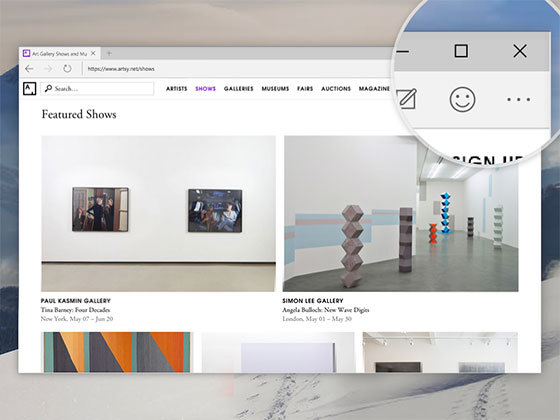
Task: Click the Featured Shows heading
Action: tap(79, 114)
